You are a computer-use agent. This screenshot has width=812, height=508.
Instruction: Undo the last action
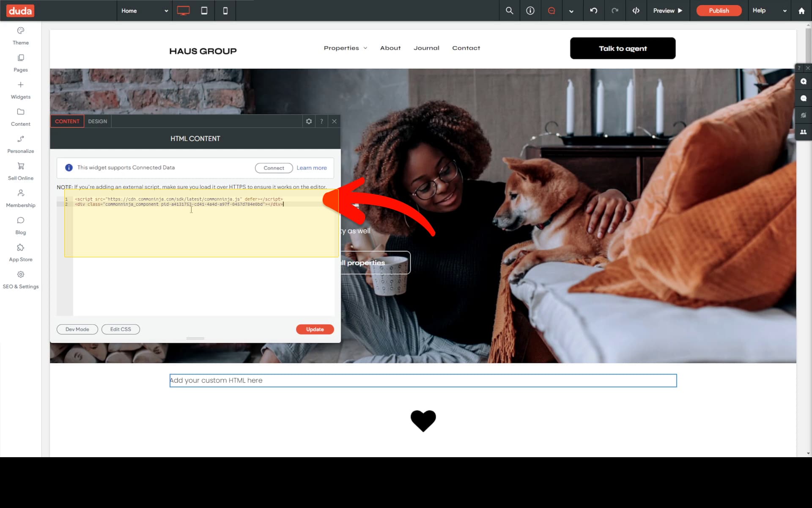click(x=593, y=11)
